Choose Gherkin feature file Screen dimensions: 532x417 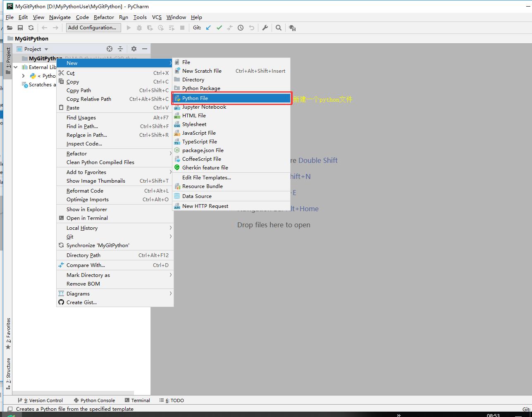pyautogui.click(x=231, y=168)
